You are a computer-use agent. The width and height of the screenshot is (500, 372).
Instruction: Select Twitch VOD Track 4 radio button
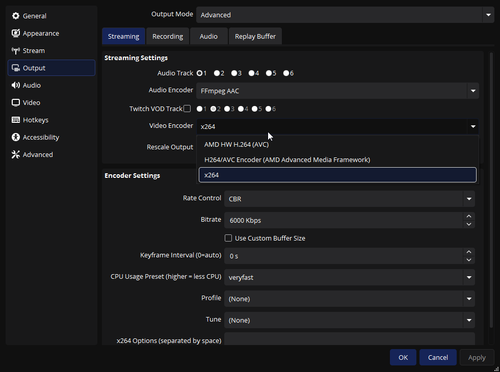241,109
